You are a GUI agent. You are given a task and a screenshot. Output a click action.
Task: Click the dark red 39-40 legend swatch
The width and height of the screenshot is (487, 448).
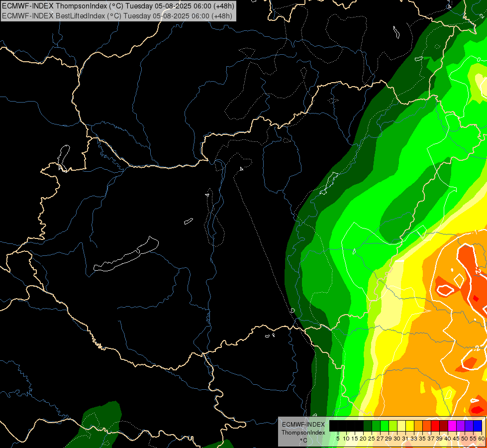click(x=444, y=426)
